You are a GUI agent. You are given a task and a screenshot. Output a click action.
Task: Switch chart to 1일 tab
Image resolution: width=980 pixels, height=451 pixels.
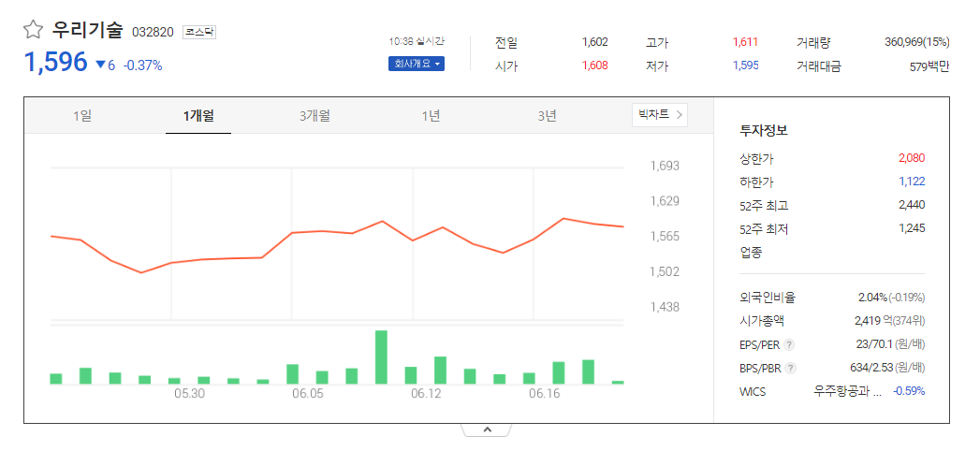[x=81, y=116]
